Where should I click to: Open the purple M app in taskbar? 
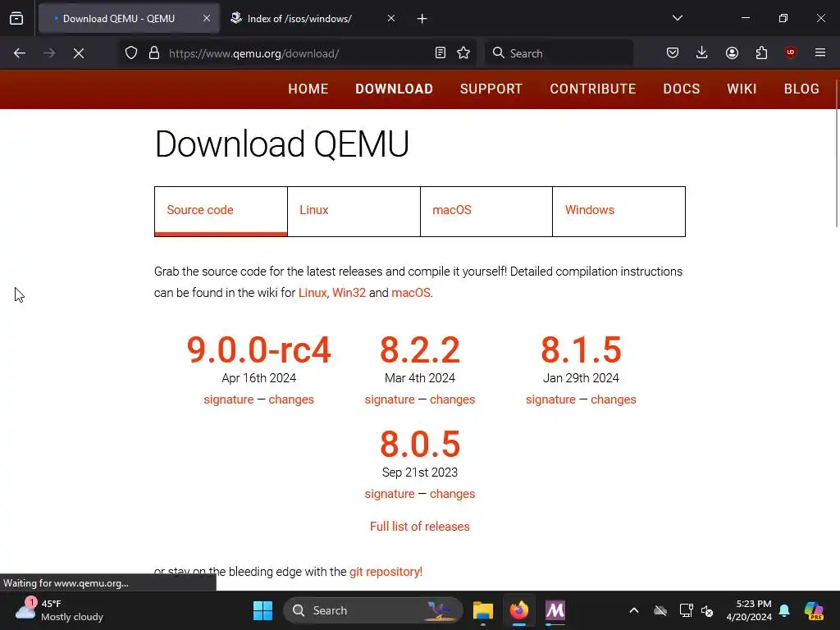tap(555, 610)
